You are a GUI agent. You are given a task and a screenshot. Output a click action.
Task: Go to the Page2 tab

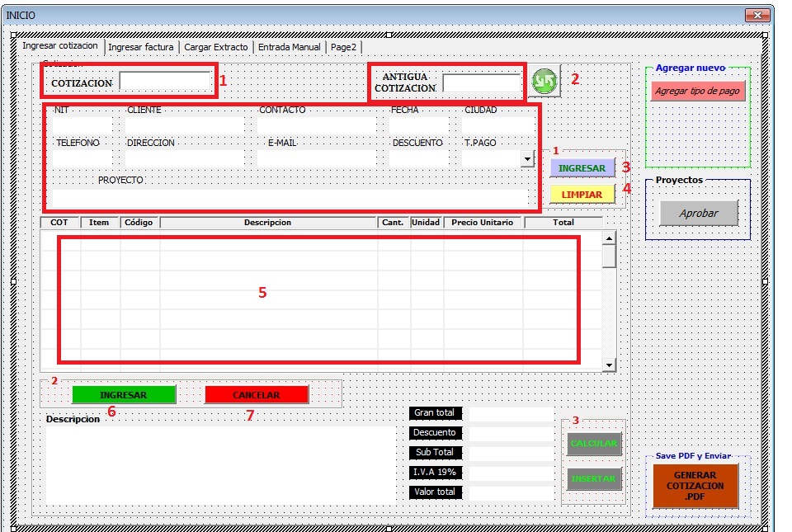(x=343, y=47)
